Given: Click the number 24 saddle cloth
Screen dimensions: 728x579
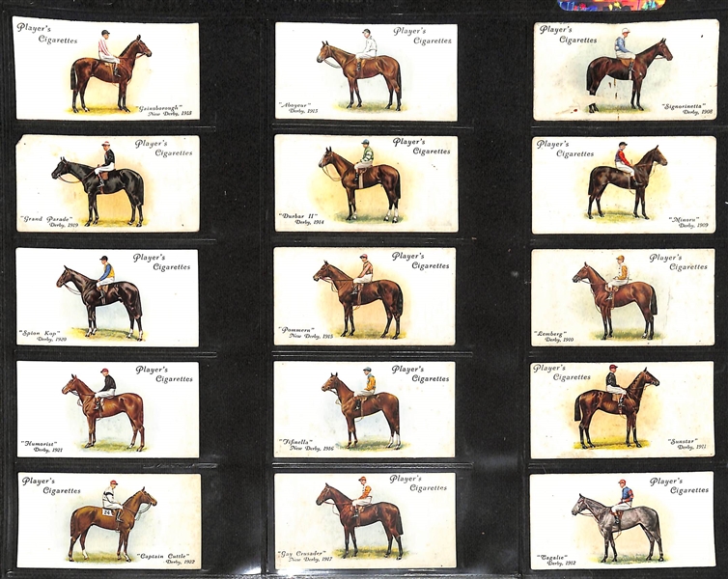Looking at the screenshot, I should pos(107,512).
